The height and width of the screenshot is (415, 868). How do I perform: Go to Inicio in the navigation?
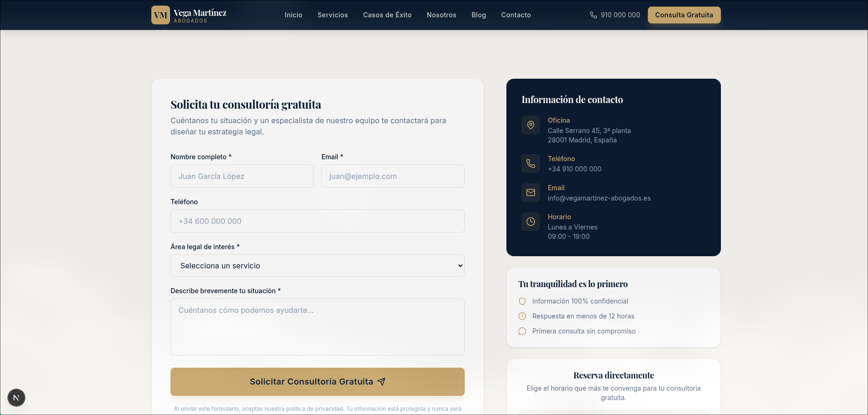point(294,15)
